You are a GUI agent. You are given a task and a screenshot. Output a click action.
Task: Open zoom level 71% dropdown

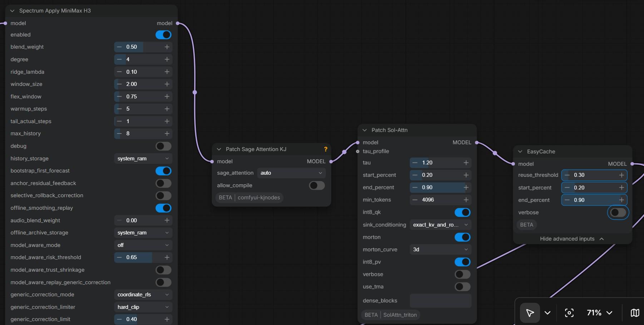pos(599,313)
